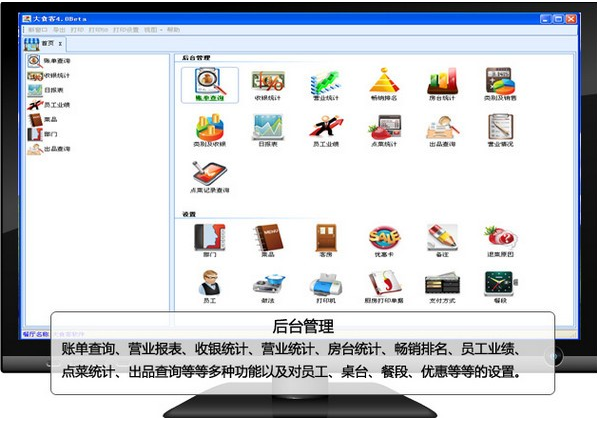Close the 首页 tab with its x

click(60, 44)
